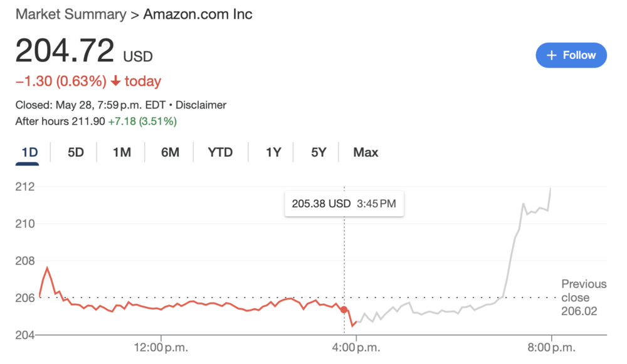Open the 6M chart range
The image size is (627, 364).
[170, 152]
